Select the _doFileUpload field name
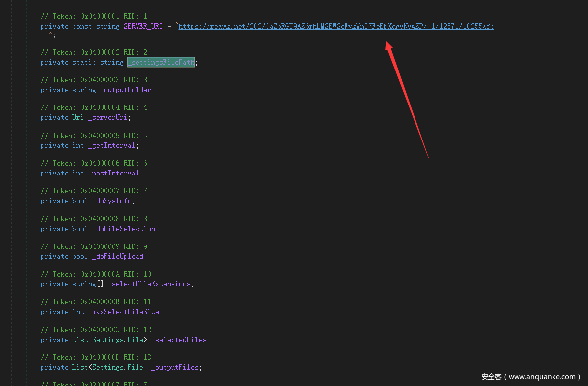588x386 pixels. (118, 257)
